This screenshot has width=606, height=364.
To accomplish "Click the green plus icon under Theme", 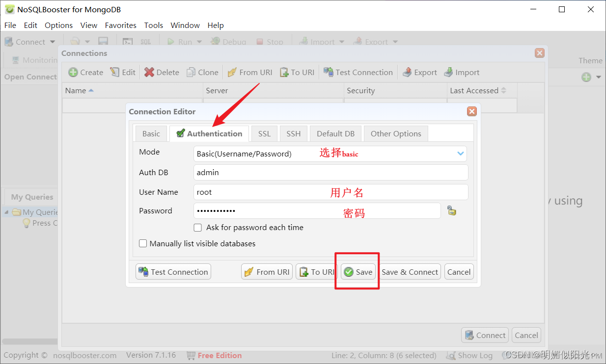I will [586, 77].
